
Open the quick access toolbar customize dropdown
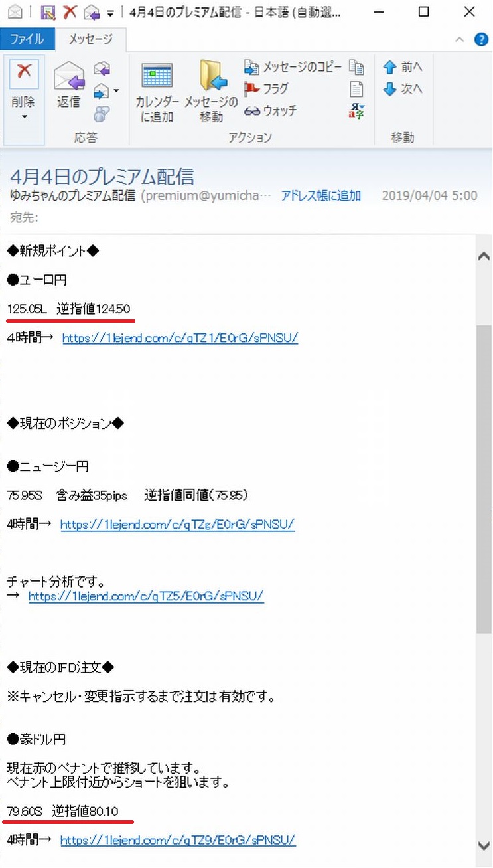[x=110, y=12]
